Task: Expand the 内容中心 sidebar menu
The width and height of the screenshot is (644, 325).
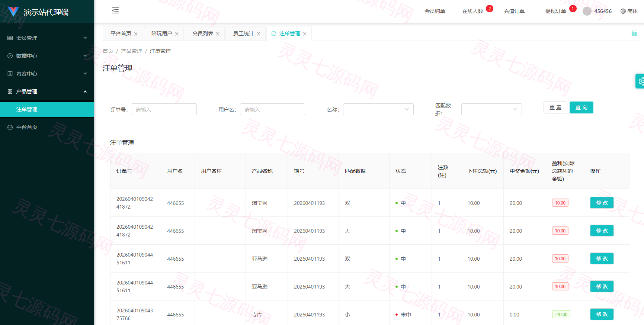Action: click(x=47, y=74)
